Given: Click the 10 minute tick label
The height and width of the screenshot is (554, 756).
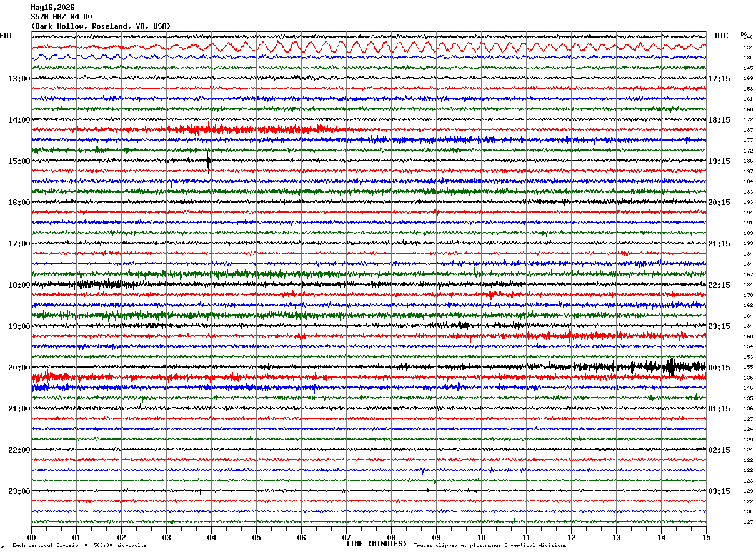Looking at the screenshot, I should click(481, 537).
